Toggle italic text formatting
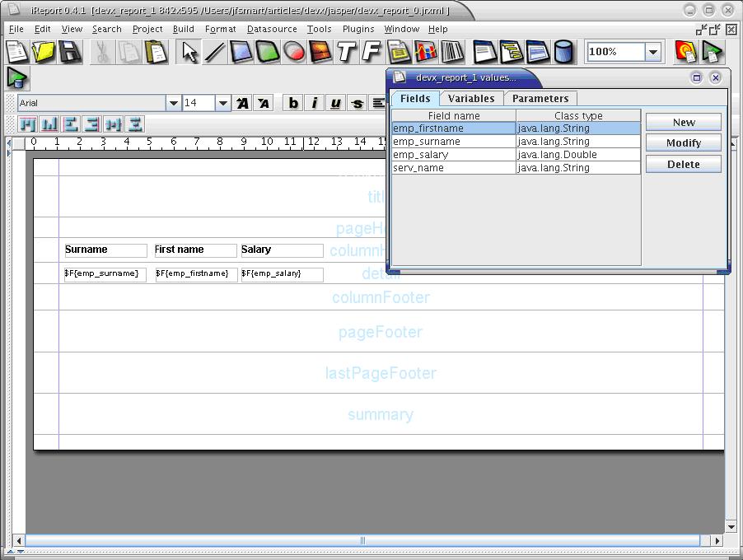The image size is (743, 560). point(314,103)
